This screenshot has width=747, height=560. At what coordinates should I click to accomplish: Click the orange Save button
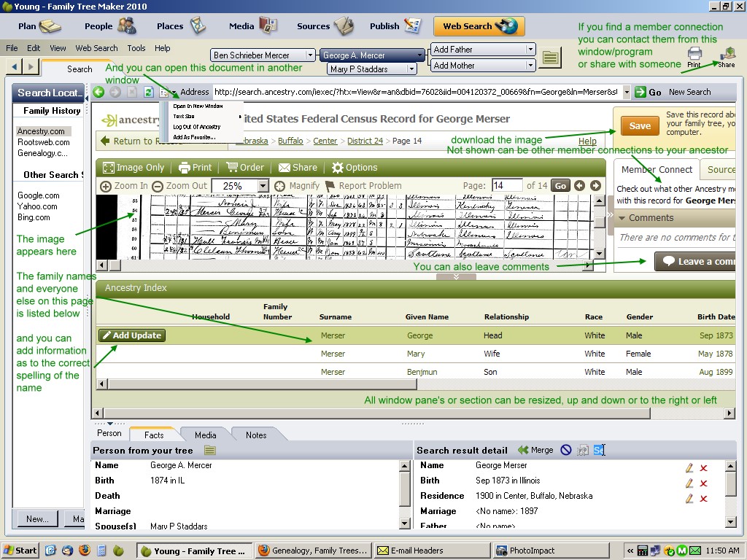coord(640,125)
